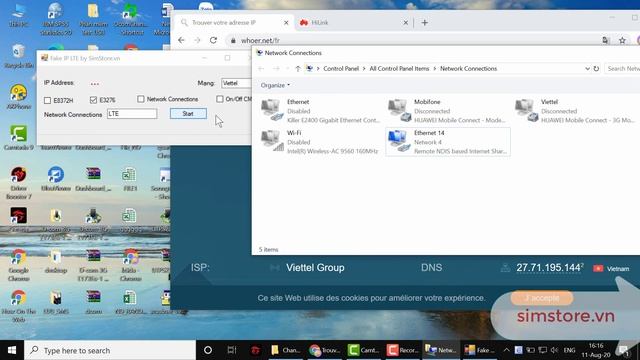Image resolution: width=640 pixels, height=360 pixels.
Task: Select the Ethernet 14 adapter icon
Action: [400, 141]
